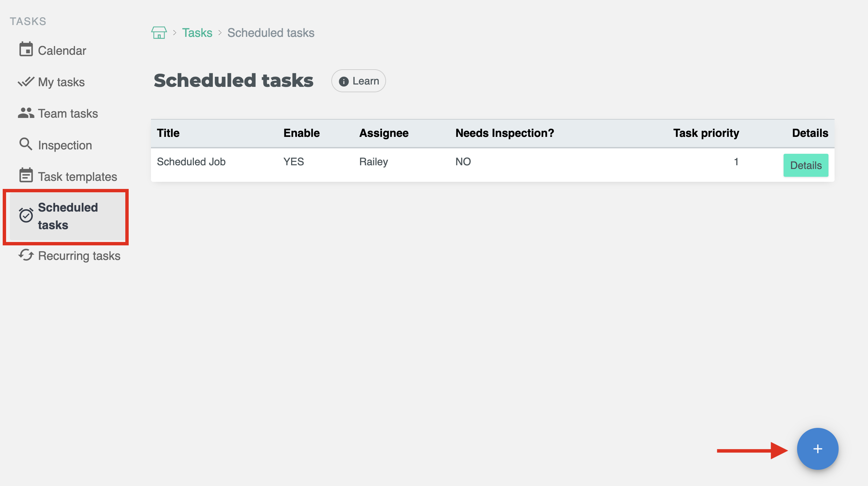This screenshot has width=868, height=486.
Task: Click the task priority value 1
Action: 736,162
